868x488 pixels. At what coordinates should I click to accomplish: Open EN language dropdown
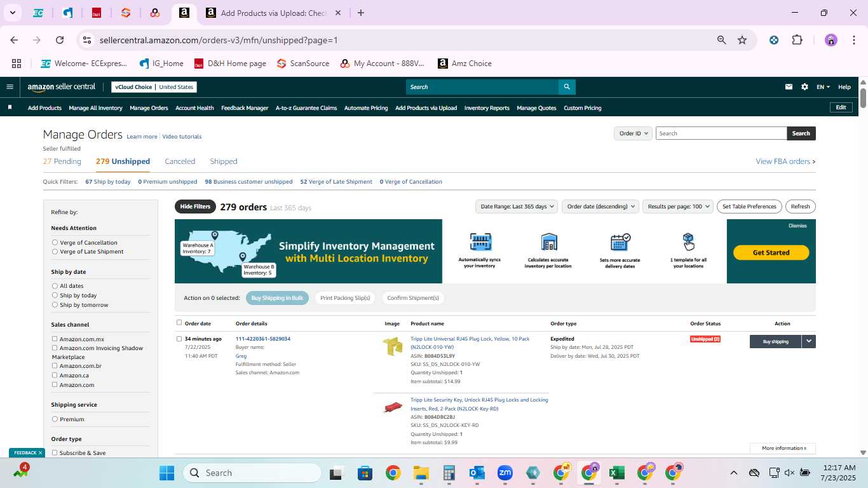823,87
